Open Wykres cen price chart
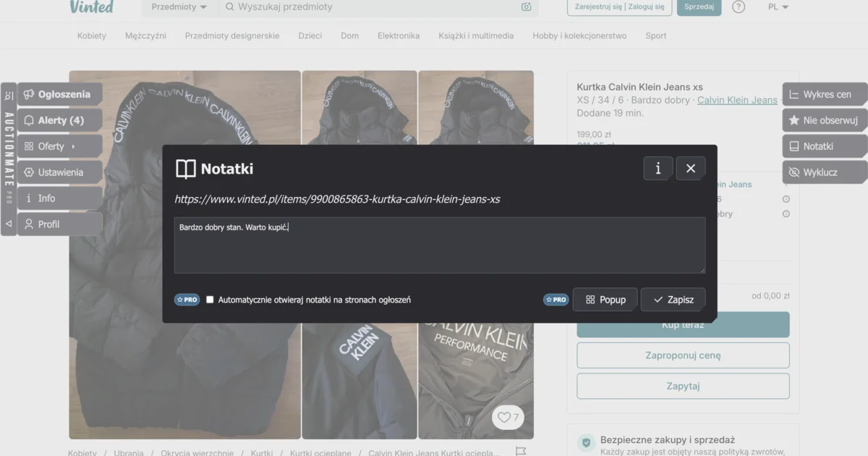 point(825,94)
